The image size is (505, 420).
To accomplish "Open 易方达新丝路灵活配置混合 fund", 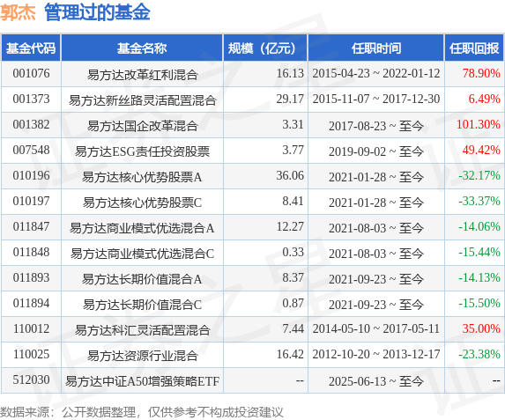I will point(143,100).
